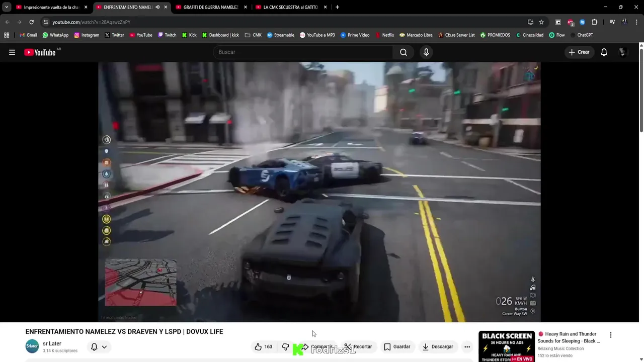644x362 pixels.
Task: Open more actions three-dot menu under video
Action: 467,346
